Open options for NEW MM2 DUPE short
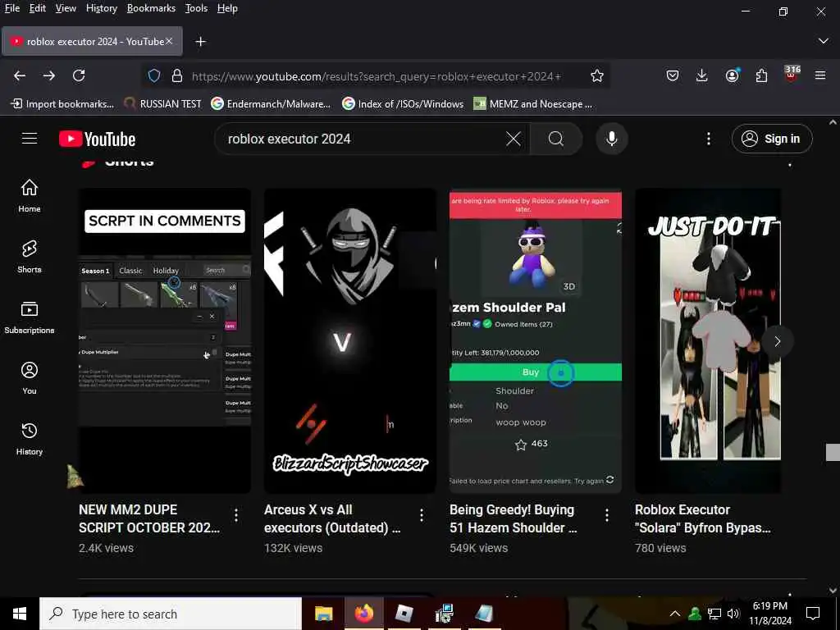 236,515
